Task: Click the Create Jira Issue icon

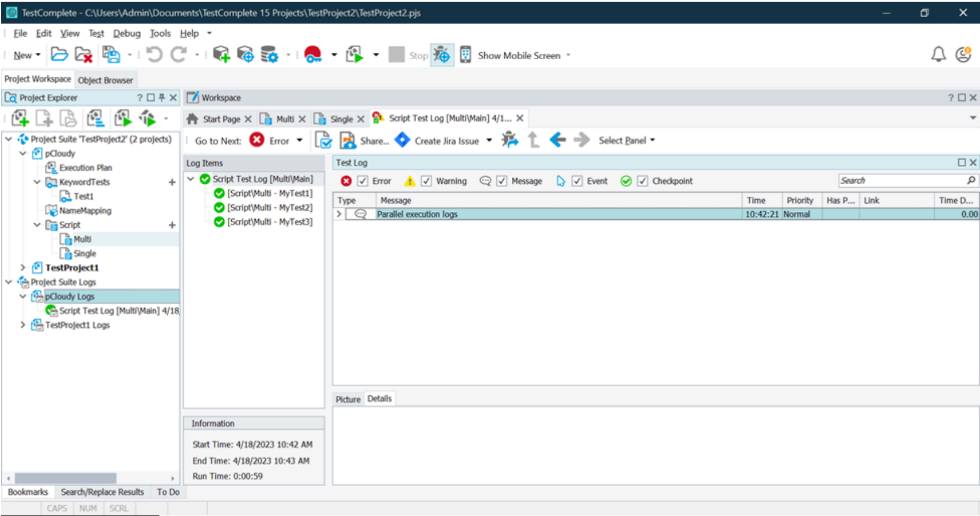Action: (403, 141)
